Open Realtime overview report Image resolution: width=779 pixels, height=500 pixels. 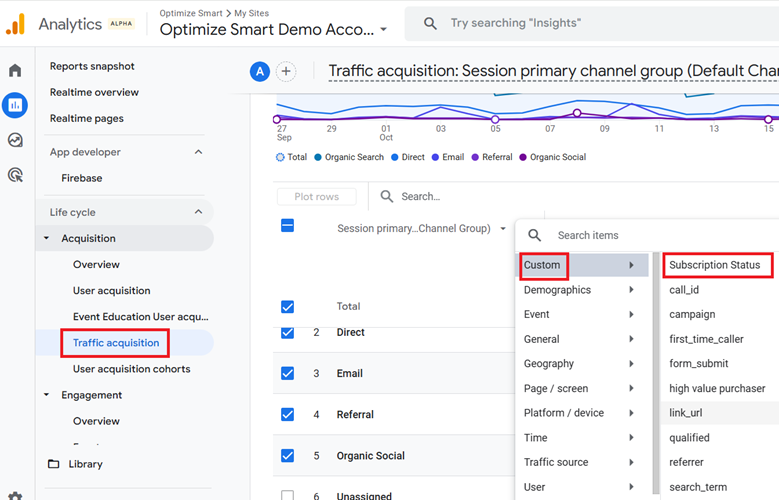[94, 92]
